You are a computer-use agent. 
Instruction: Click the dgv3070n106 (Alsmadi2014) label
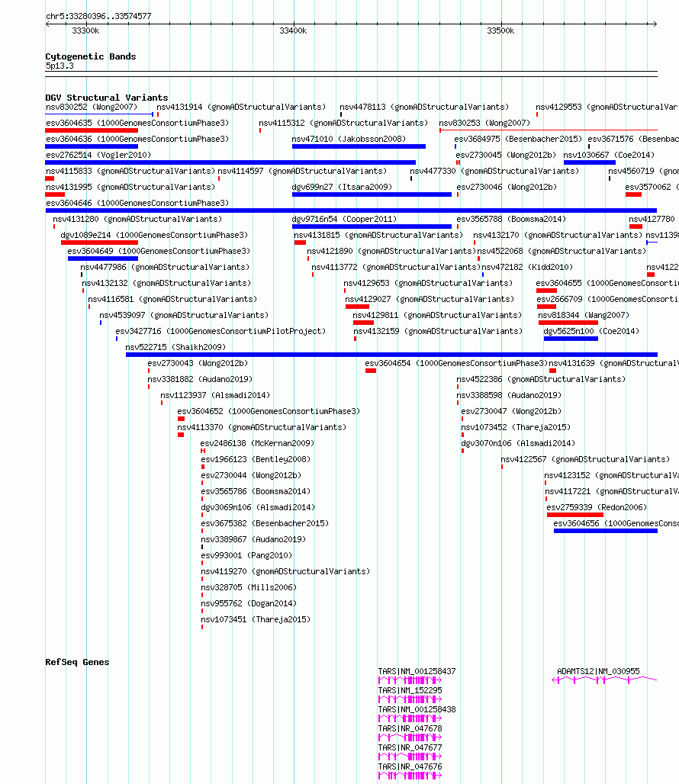pyautogui.click(x=518, y=443)
